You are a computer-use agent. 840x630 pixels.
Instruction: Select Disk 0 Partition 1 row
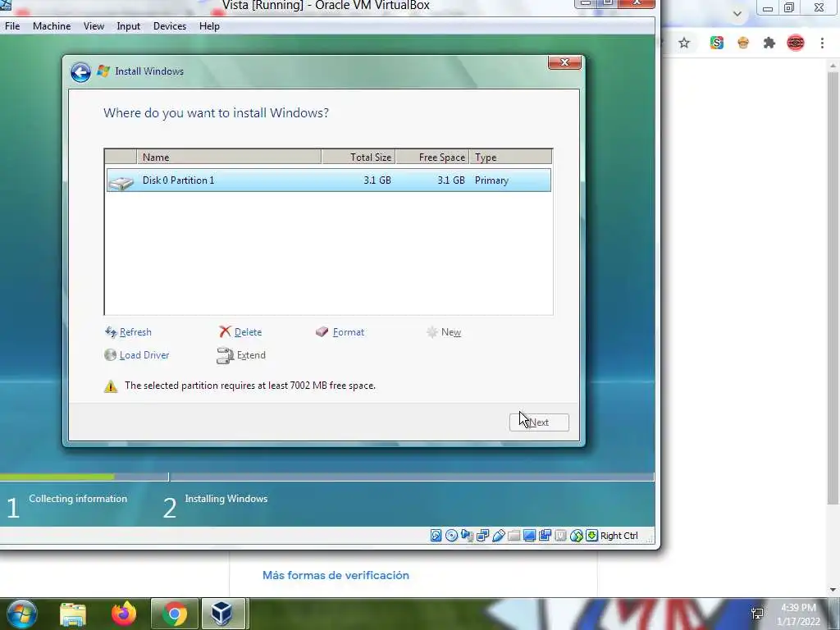pos(328,180)
